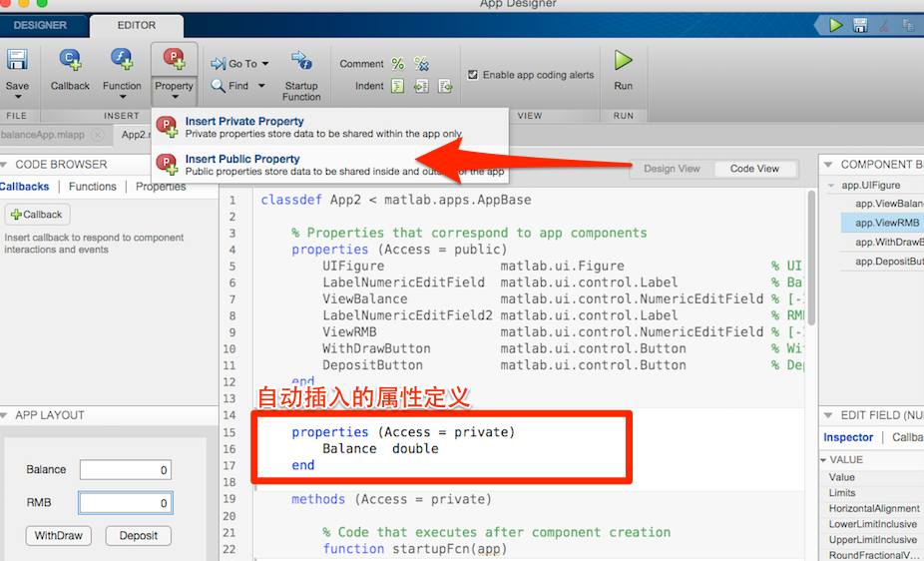This screenshot has height=561, width=924.
Task: Click the Function insert icon
Action: (122, 60)
